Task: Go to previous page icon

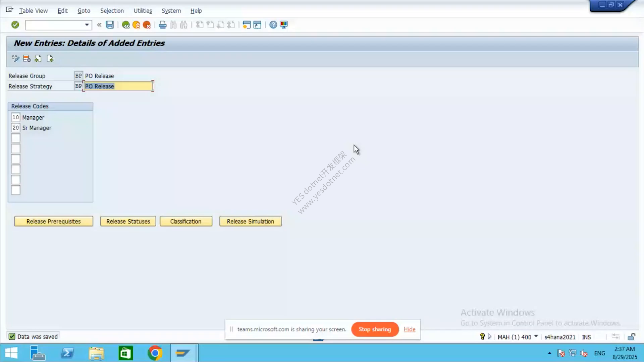Action: coord(210,25)
